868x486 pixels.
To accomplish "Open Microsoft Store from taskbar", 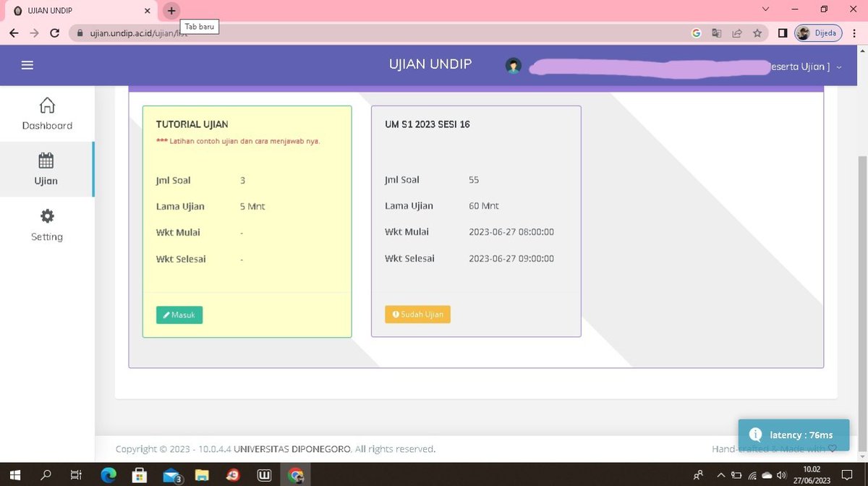I will [140, 475].
